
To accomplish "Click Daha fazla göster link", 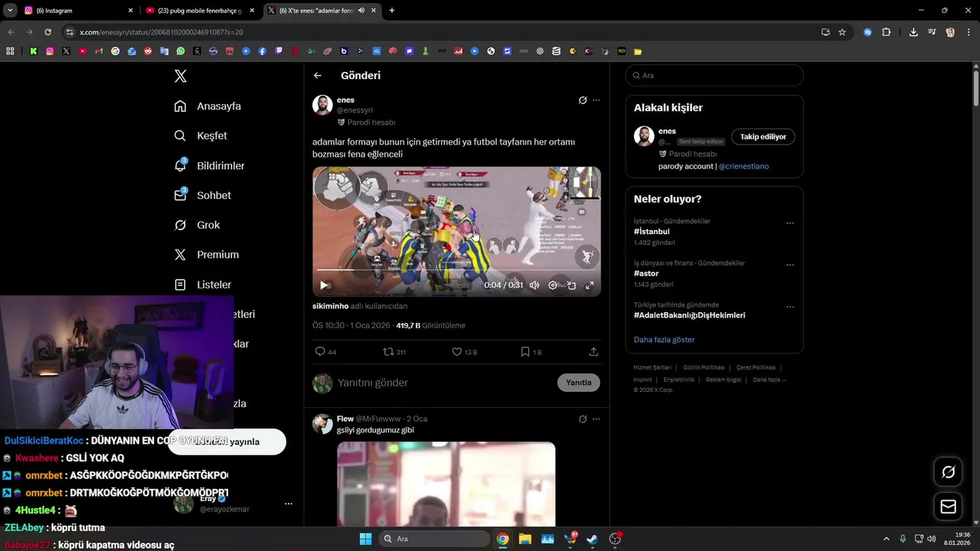I will click(x=664, y=340).
